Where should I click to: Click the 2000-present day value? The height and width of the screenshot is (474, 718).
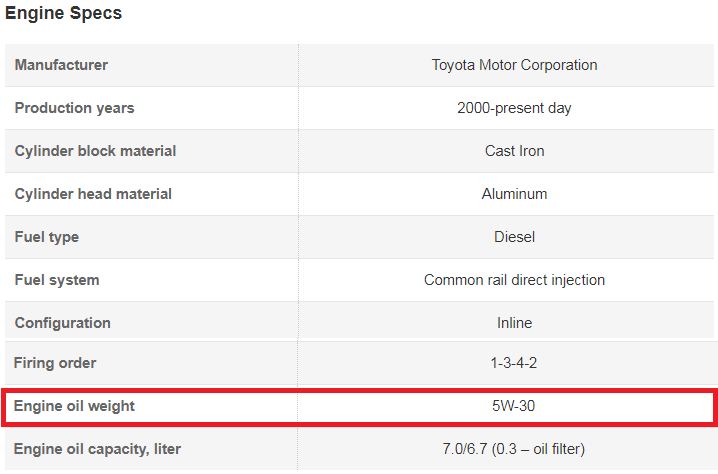click(514, 108)
